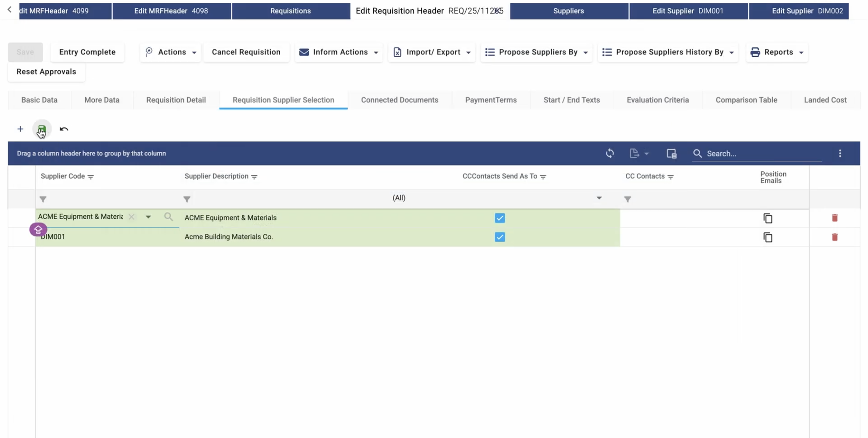Viewport: 868px width, 438px height.
Task: Copy position emails for ACME Equipment row
Action: point(768,218)
